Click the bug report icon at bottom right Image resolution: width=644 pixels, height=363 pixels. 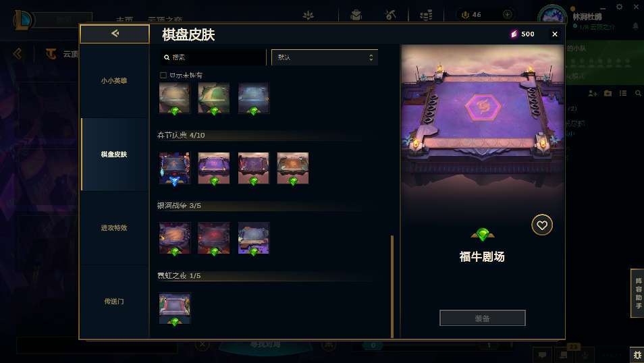click(x=637, y=355)
